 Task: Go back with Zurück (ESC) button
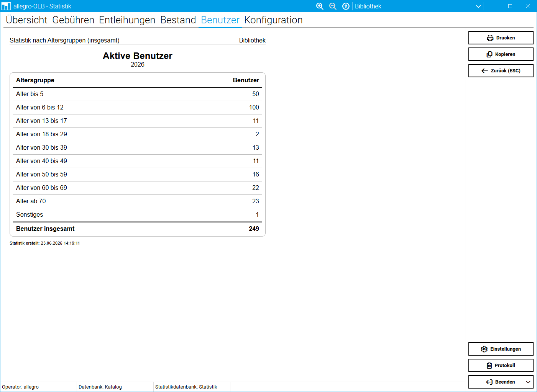(x=501, y=71)
